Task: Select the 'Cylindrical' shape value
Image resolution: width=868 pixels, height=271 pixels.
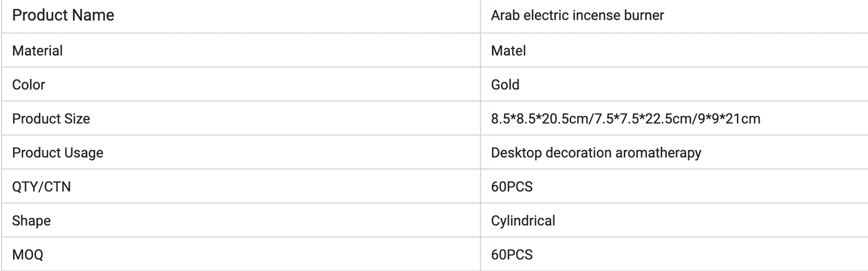Action: pos(523,220)
